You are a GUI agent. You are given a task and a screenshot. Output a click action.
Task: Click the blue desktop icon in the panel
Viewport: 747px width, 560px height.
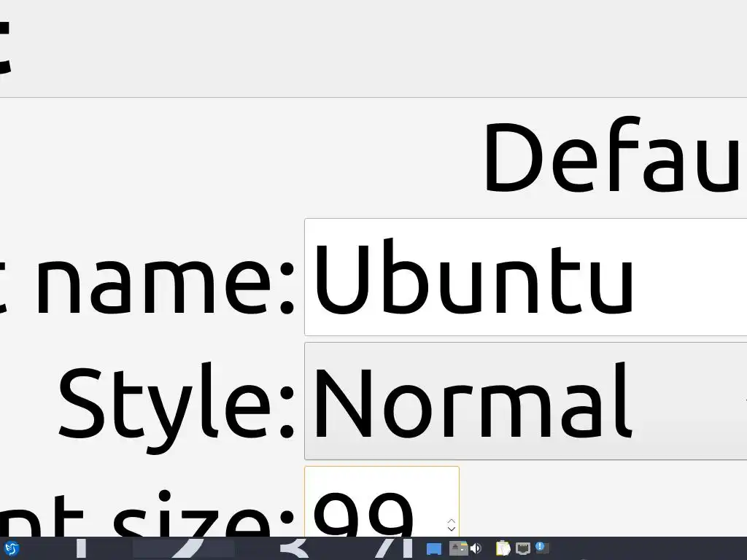433,548
